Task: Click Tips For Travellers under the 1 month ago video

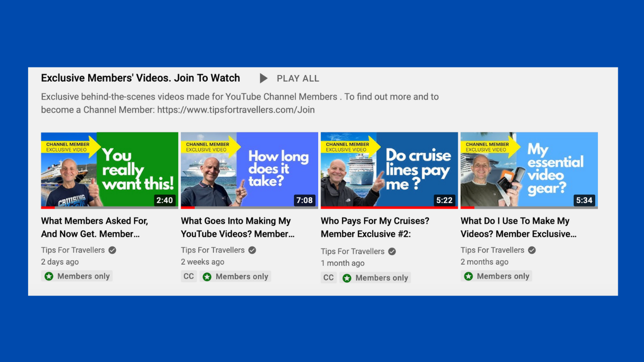Action: coord(353,251)
